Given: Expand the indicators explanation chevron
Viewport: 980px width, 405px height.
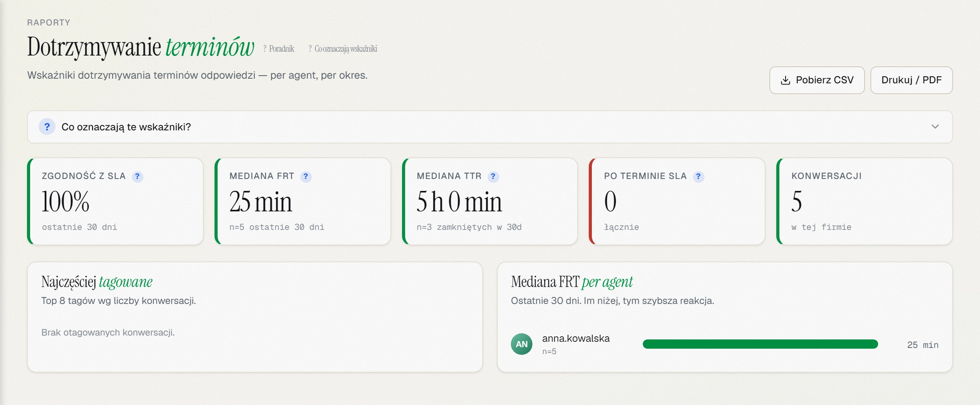Looking at the screenshot, I should pos(935,127).
